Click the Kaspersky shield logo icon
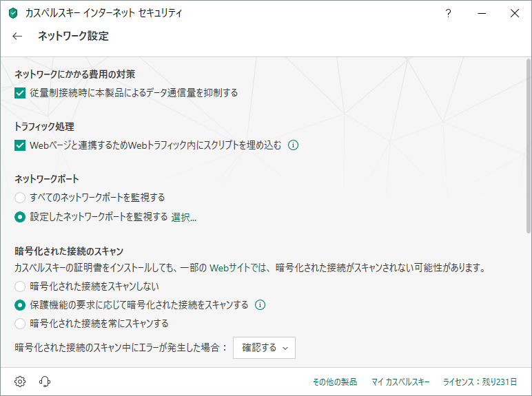532x396 pixels. coord(13,13)
